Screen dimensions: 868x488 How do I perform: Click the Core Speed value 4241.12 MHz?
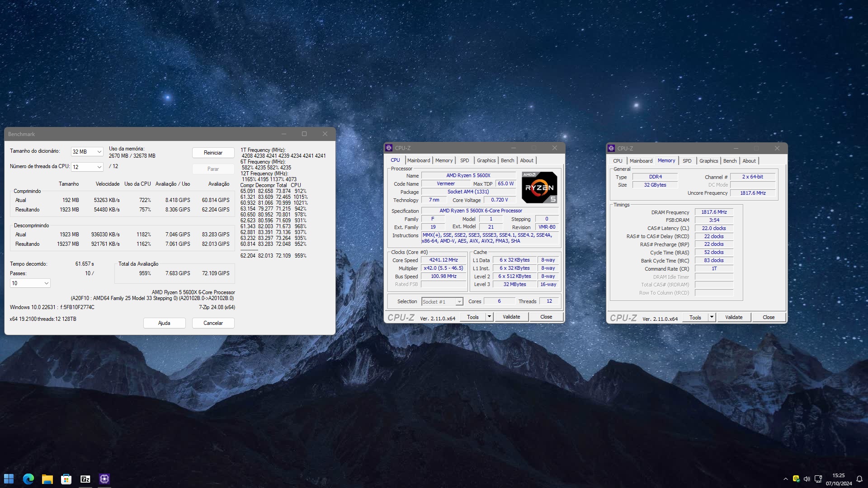[443, 260]
